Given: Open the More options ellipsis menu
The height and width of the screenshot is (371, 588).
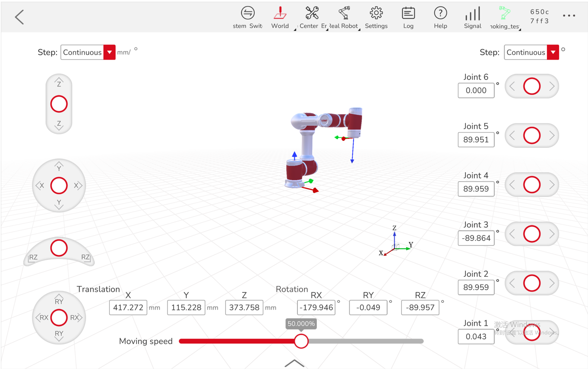Looking at the screenshot, I should click(x=569, y=16).
